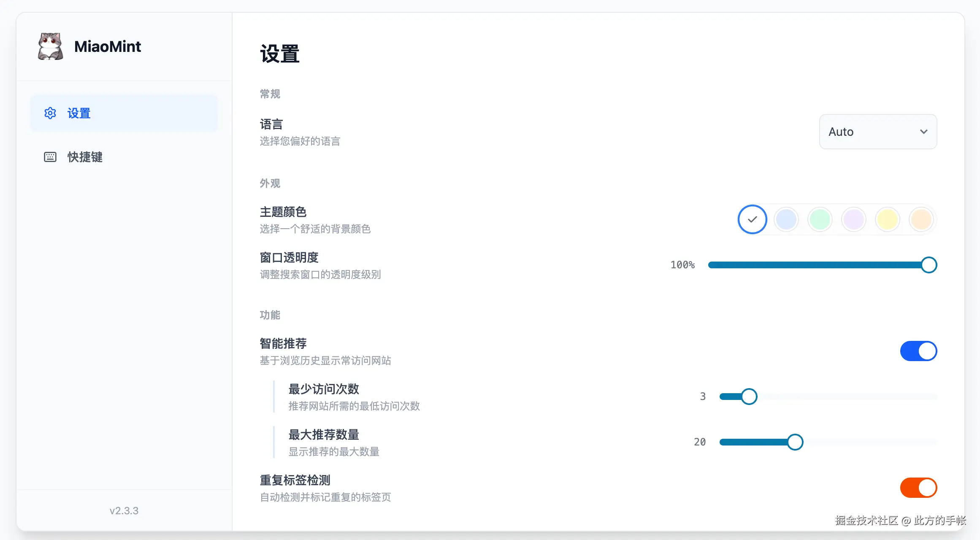Viewport: 980px width, 540px height.
Task: Click the 最大推荐数量 label
Action: coord(324,435)
